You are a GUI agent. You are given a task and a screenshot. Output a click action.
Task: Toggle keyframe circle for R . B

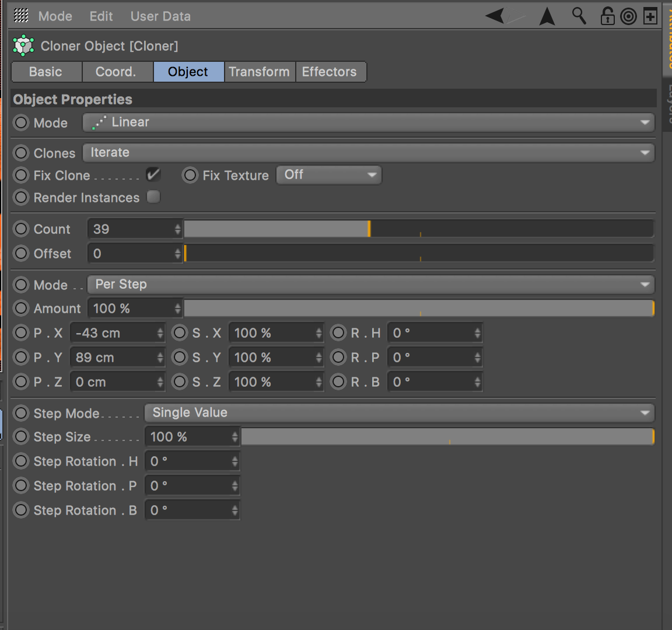point(338,381)
